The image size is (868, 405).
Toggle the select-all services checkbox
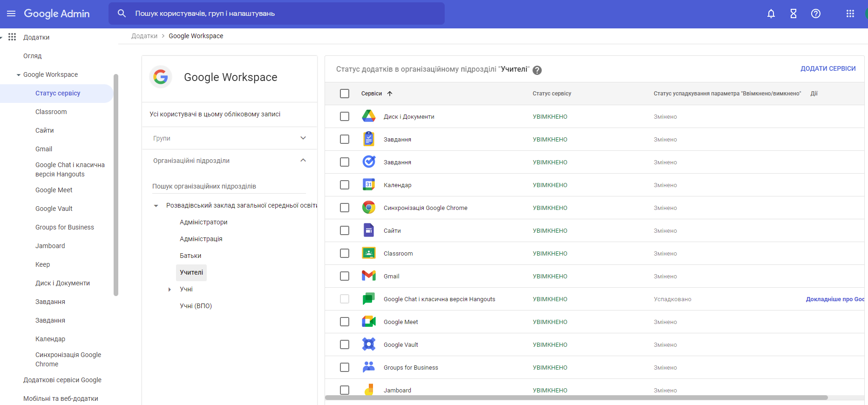pos(345,94)
